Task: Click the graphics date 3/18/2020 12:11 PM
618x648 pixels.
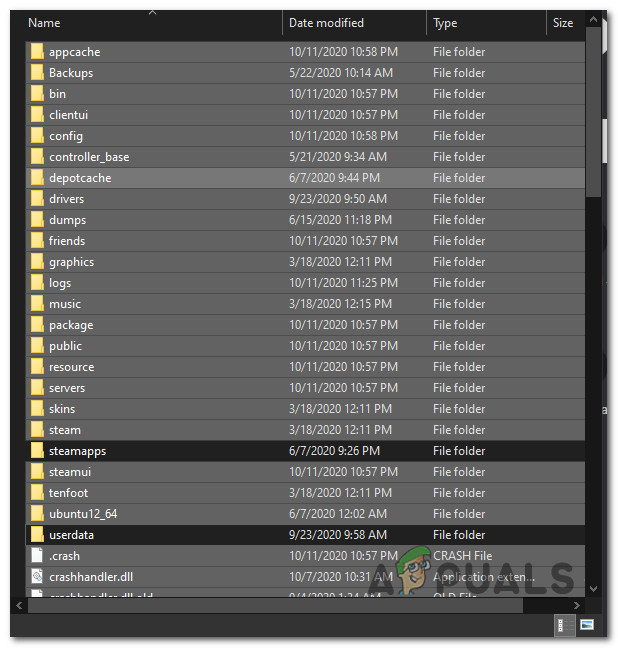Action: [340, 262]
